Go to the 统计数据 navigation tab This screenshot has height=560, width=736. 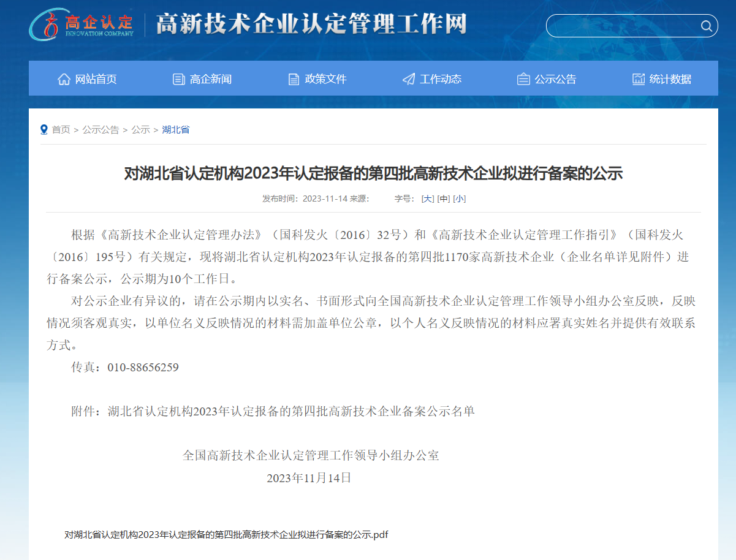(x=670, y=79)
